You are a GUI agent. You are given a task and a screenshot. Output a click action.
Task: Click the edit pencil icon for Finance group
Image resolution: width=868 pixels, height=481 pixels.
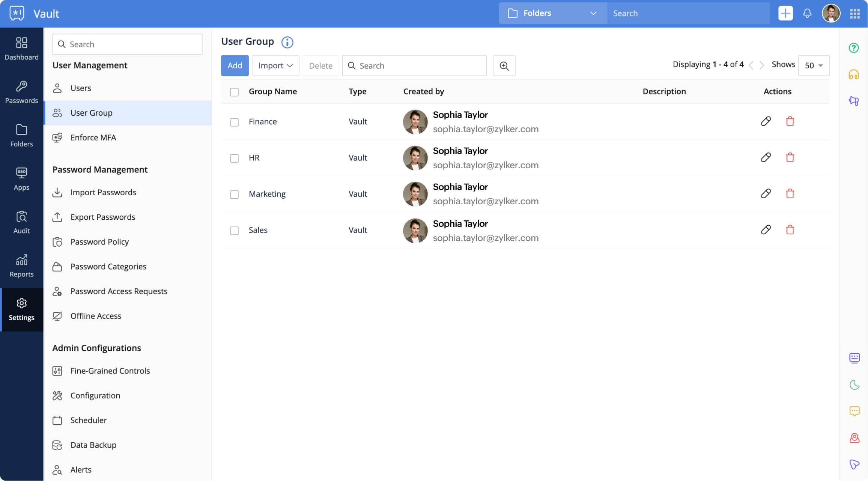tap(766, 121)
